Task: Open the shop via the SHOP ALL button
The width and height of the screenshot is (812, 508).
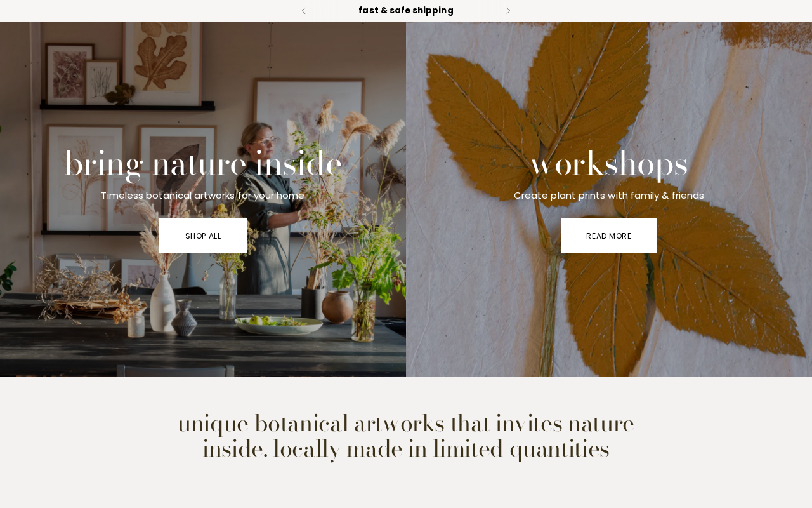Action: tap(203, 236)
